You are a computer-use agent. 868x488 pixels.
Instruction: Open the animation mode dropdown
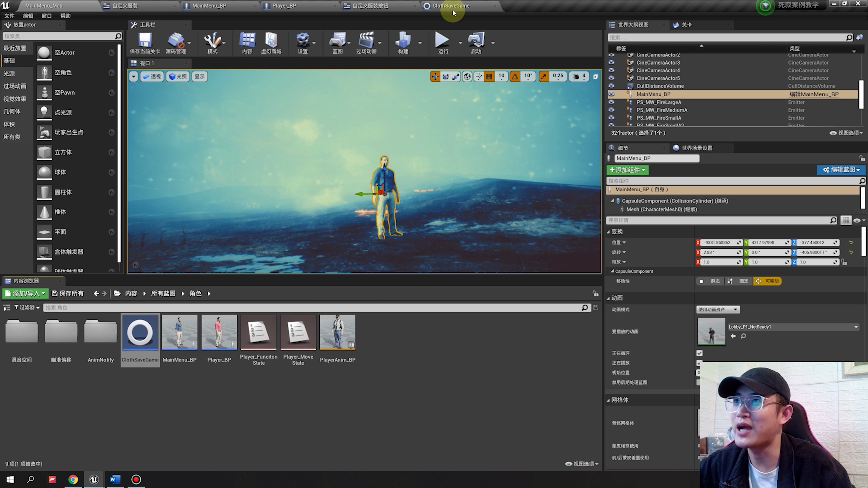tap(718, 309)
